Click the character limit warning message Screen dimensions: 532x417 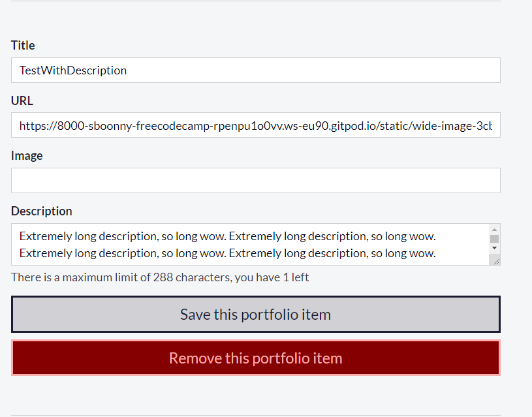[x=159, y=277]
